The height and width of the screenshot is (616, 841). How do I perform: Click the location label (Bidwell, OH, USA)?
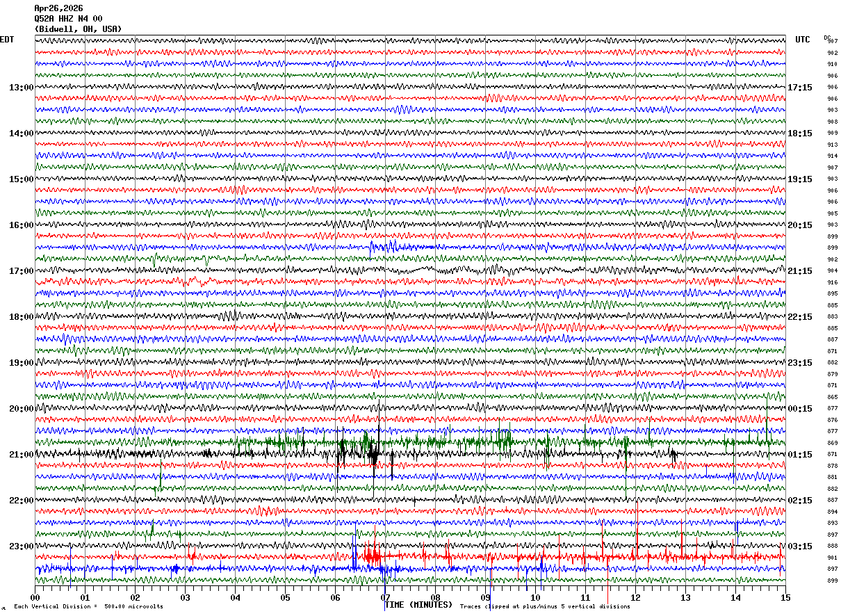point(78,29)
